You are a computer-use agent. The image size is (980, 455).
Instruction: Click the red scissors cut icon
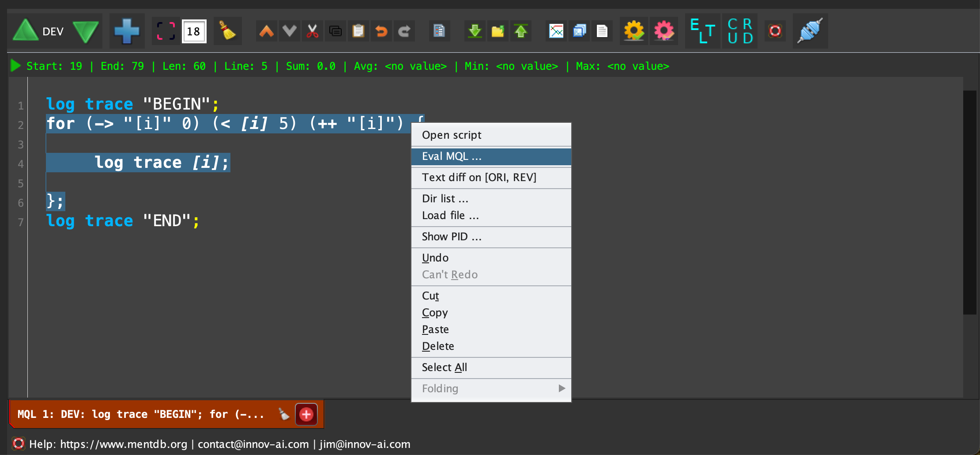[x=313, y=31]
